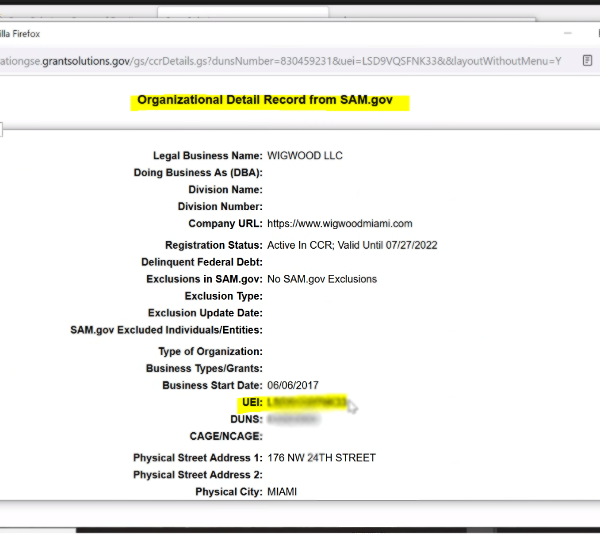Click the highlighted UEI label
Viewport: 600px width, 534px height.
tap(252, 402)
